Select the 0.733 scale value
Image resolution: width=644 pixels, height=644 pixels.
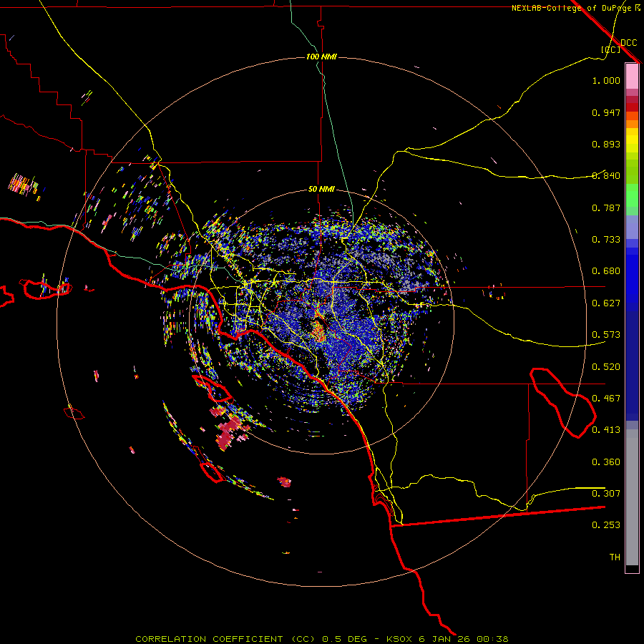tap(606, 239)
